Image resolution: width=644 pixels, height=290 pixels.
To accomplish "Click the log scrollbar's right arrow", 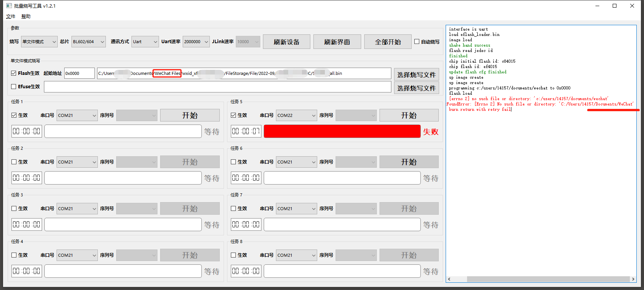I will 633,279.
